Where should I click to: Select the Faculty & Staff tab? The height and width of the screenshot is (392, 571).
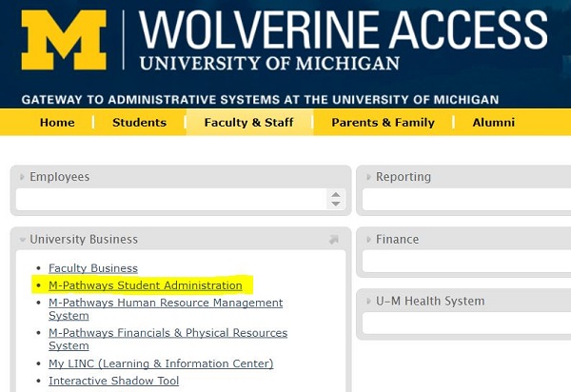pos(249,123)
